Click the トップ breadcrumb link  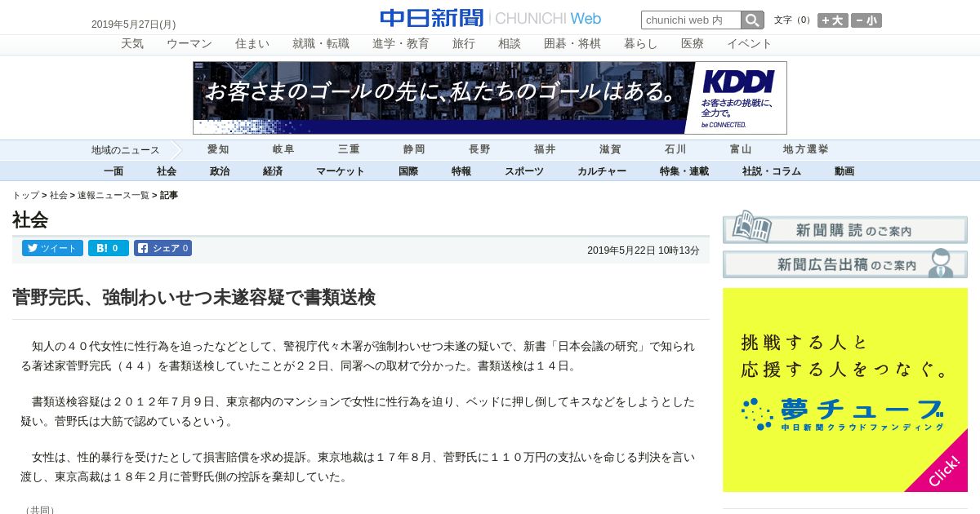pos(25,196)
